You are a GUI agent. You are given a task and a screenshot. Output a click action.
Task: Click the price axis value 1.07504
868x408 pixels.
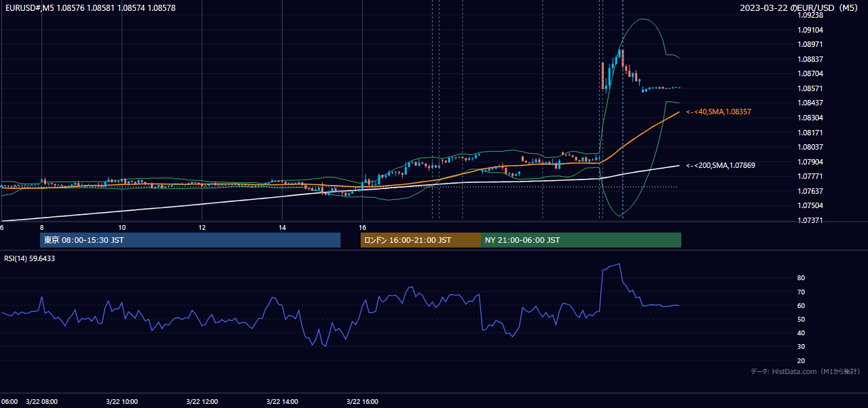pyautogui.click(x=810, y=205)
